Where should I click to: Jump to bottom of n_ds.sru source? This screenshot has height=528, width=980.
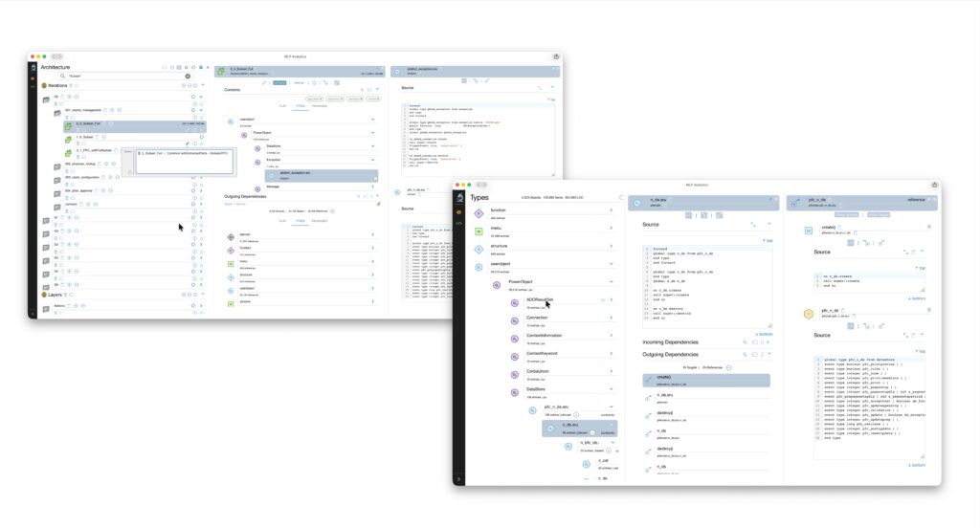[x=763, y=335]
